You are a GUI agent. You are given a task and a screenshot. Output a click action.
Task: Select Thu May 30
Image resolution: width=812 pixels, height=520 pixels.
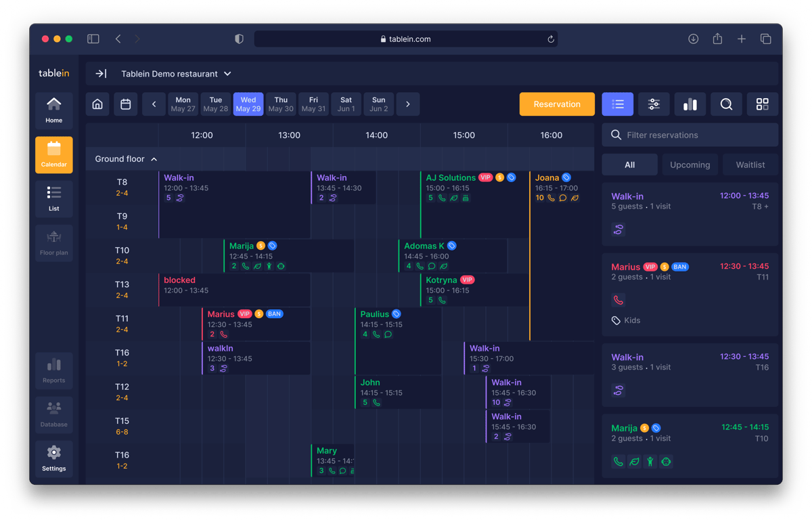click(281, 104)
